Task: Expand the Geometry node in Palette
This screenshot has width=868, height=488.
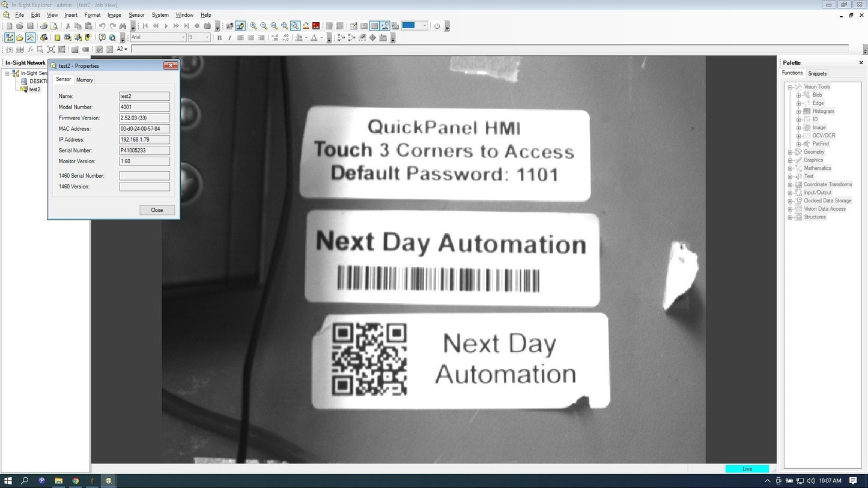Action: [791, 152]
